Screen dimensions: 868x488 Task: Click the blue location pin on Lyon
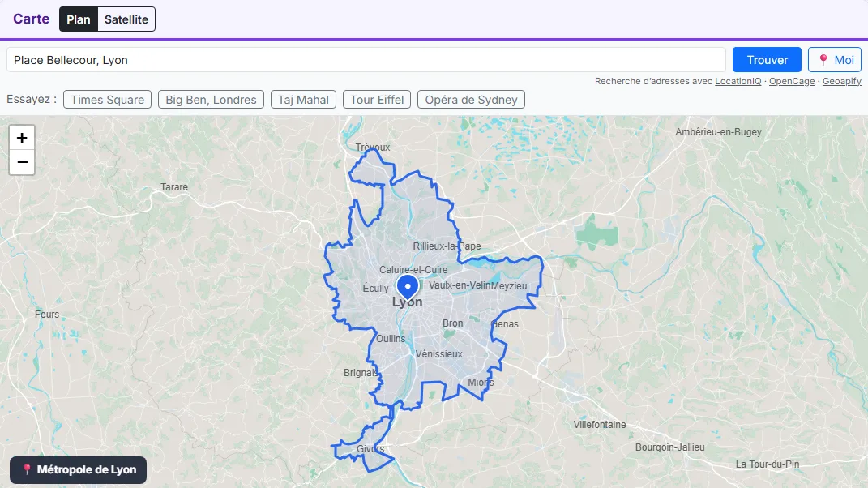pyautogui.click(x=408, y=288)
